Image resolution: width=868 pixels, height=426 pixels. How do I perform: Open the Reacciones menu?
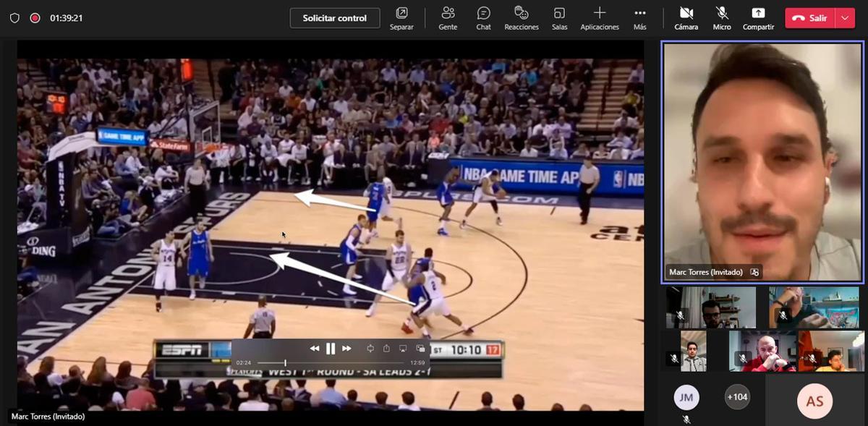pos(522,18)
